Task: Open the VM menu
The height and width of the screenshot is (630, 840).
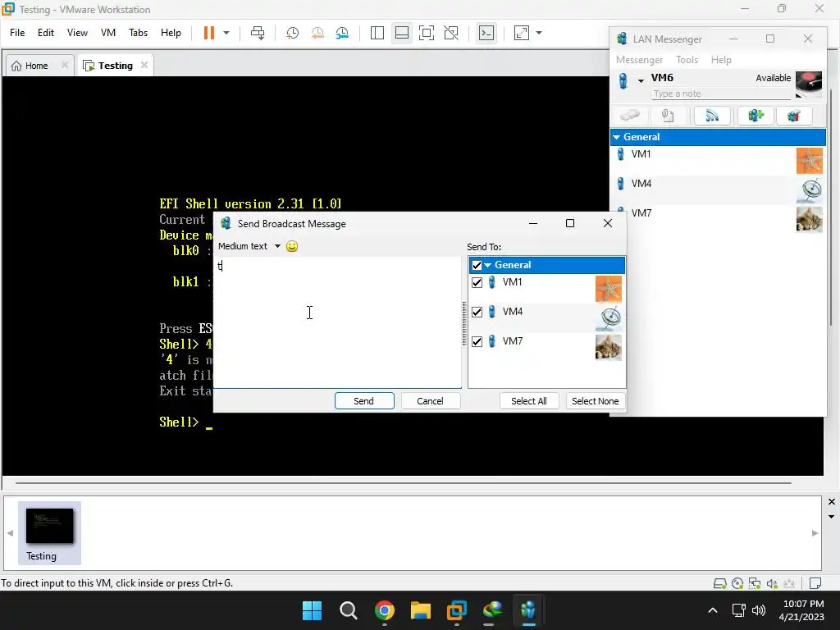Action: pos(108,33)
